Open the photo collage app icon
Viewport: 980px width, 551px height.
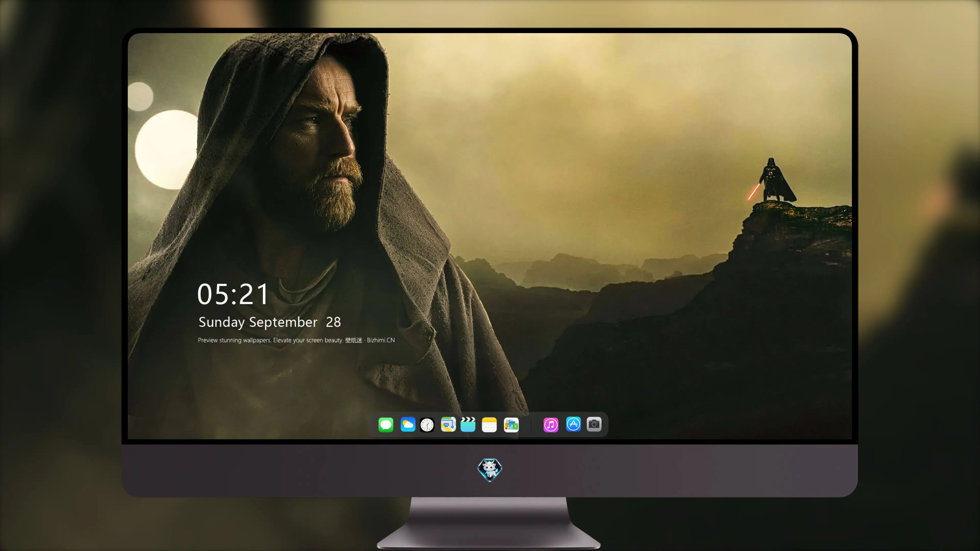(511, 424)
